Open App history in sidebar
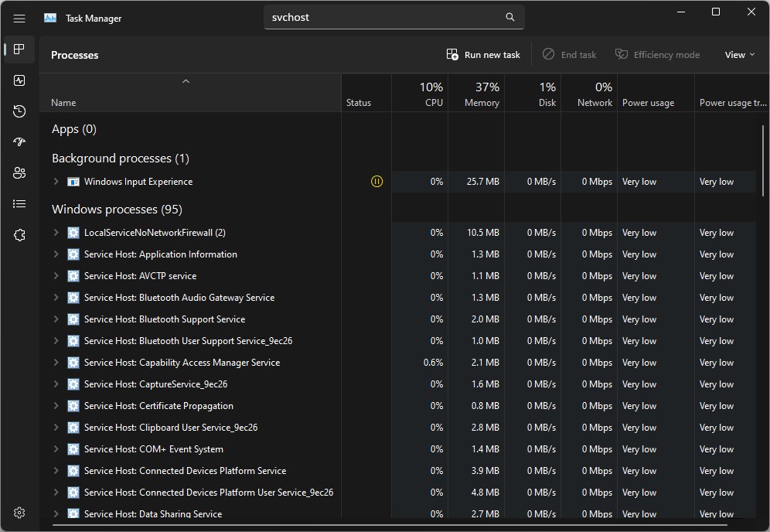Screen dimensions: 770x532 tap(19, 111)
